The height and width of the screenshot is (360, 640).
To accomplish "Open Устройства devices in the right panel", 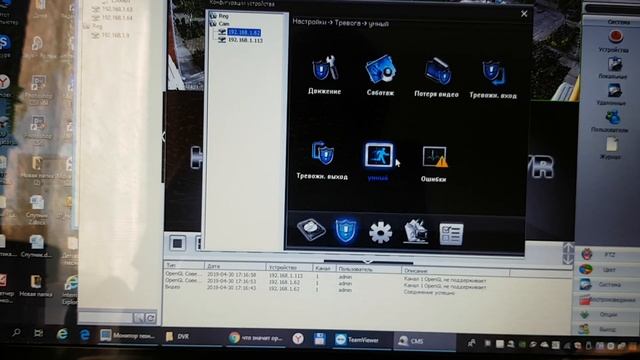I will pyautogui.click(x=615, y=40).
